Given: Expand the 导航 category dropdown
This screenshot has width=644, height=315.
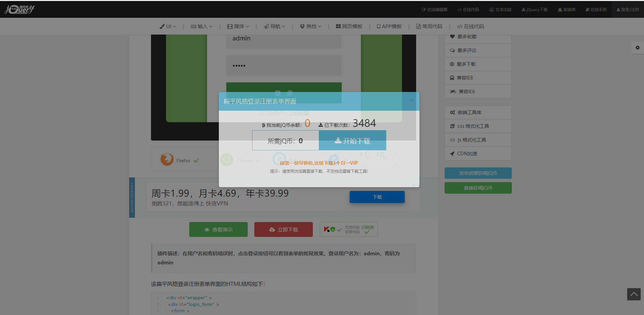Looking at the screenshot, I should click(x=275, y=27).
